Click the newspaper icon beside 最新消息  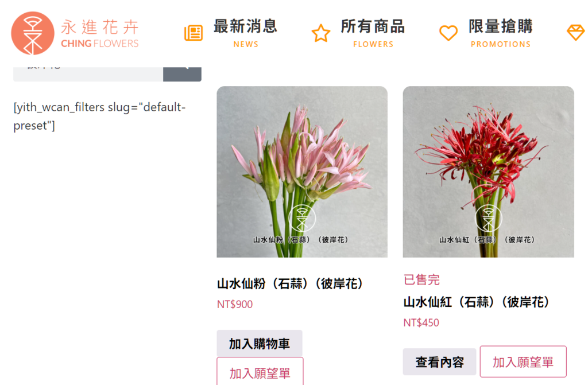tap(194, 33)
